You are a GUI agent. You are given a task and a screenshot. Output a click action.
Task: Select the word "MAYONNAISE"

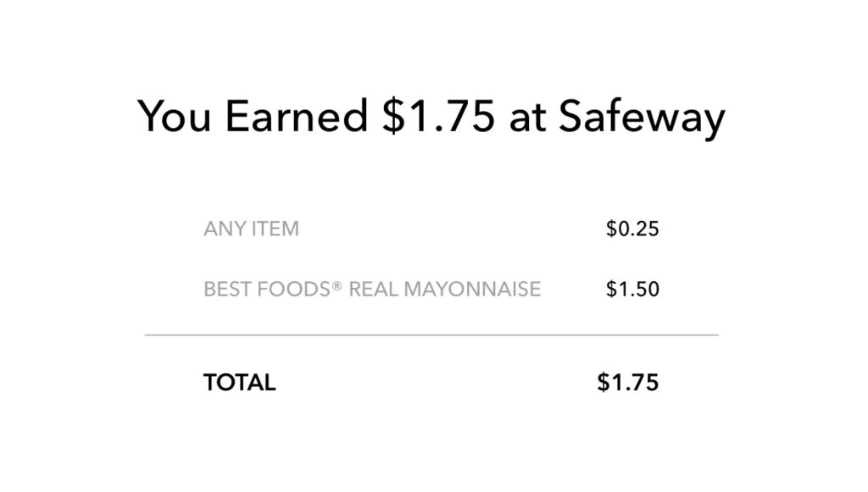point(472,289)
